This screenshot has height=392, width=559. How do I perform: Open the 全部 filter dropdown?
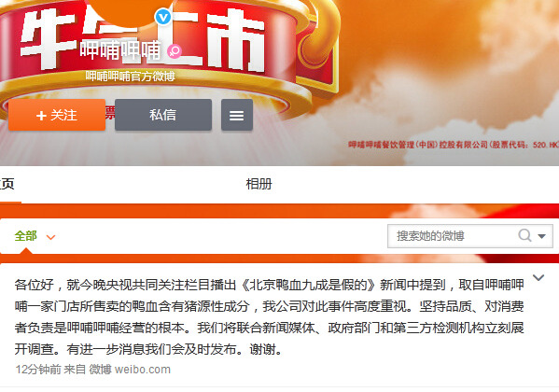(35, 236)
